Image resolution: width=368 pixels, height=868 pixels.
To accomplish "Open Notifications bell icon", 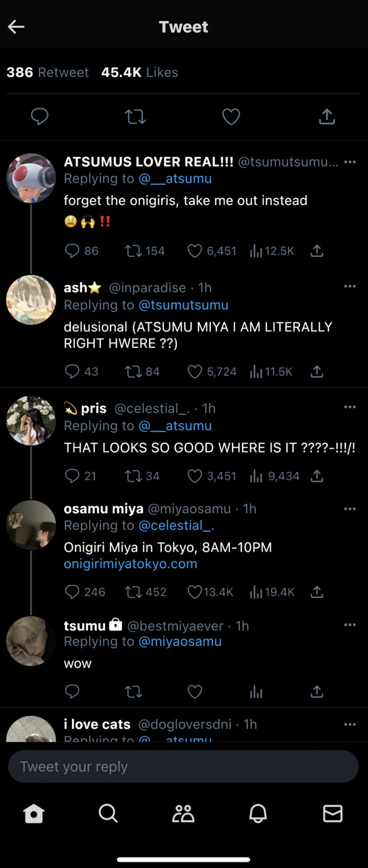I will pyautogui.click(x=258, y=813).
